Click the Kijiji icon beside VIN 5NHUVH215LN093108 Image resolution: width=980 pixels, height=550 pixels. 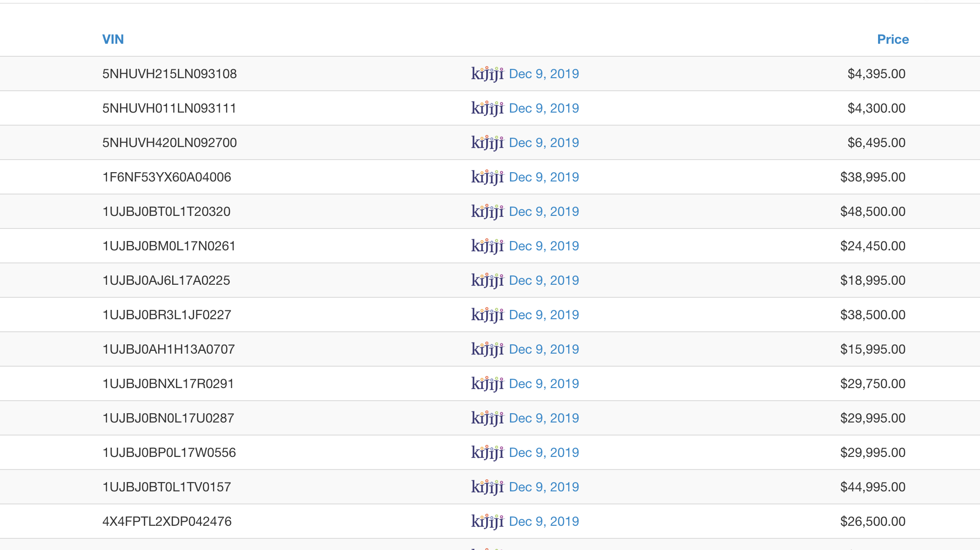[487, 74]
